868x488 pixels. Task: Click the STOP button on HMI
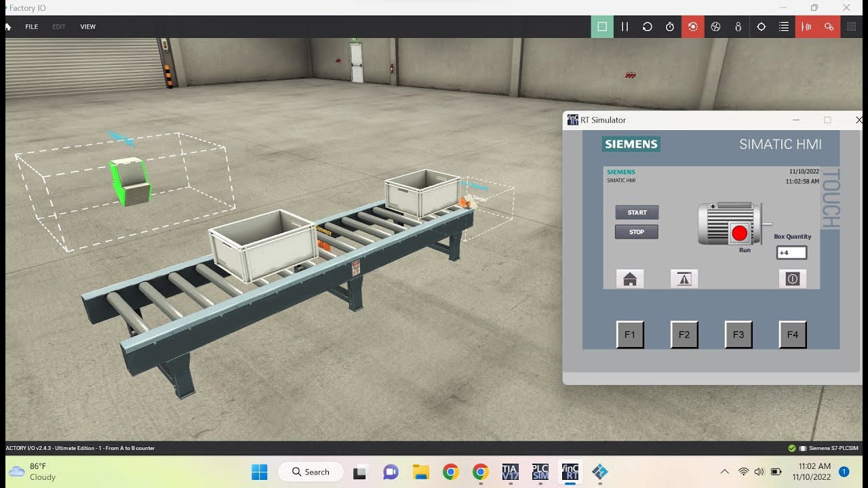(637, 232)
